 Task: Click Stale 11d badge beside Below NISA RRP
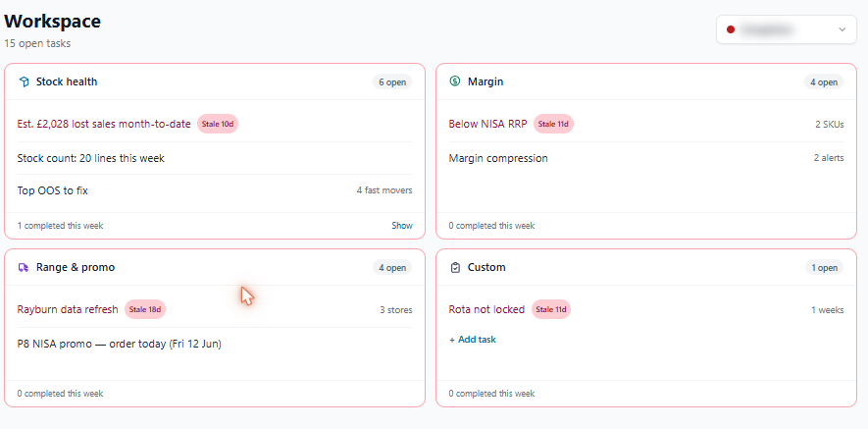[553, 124]
